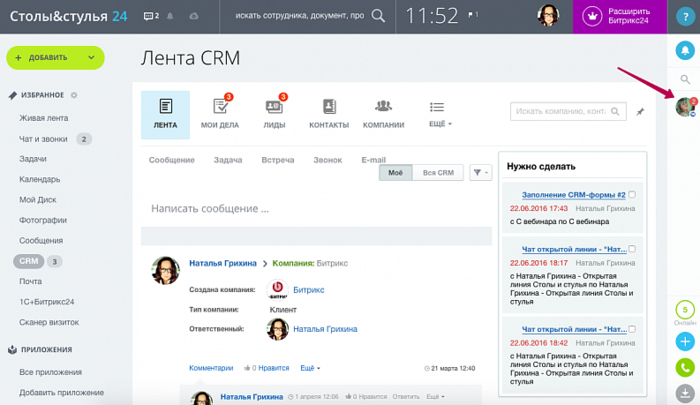Open the Заполнение CRM-формы #2 link
The height and width of the screenshot is (405, 700).
click(x=573, y=195)
